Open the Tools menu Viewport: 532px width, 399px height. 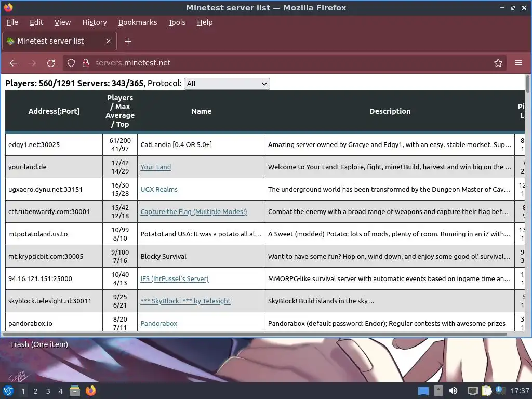pos(177,22)
